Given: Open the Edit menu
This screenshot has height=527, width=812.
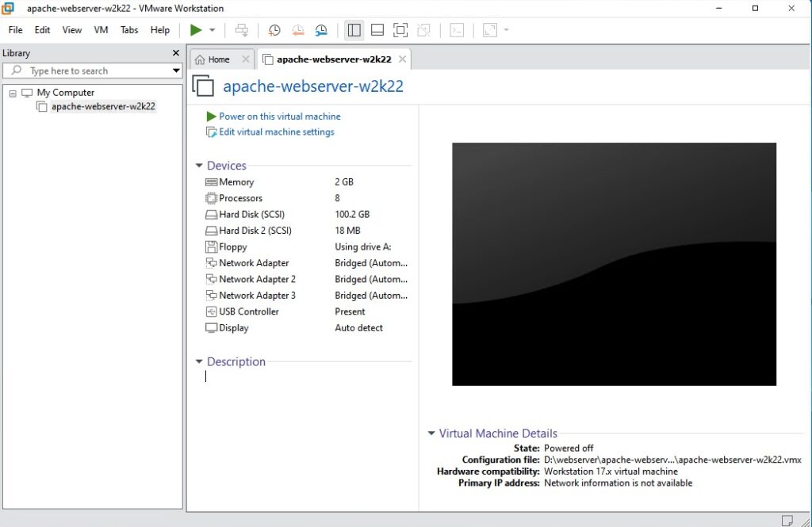Looking at the screenshot, I should point(42,30).
